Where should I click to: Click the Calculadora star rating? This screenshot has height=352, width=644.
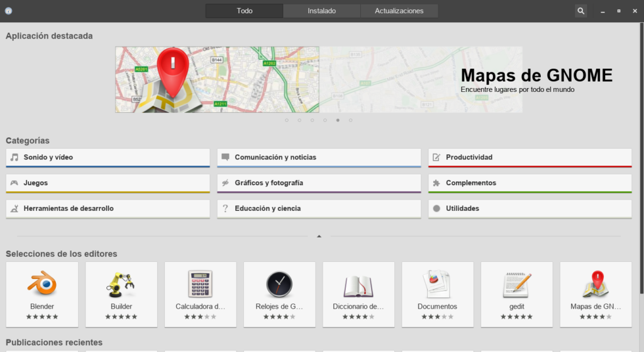point(200,317)
